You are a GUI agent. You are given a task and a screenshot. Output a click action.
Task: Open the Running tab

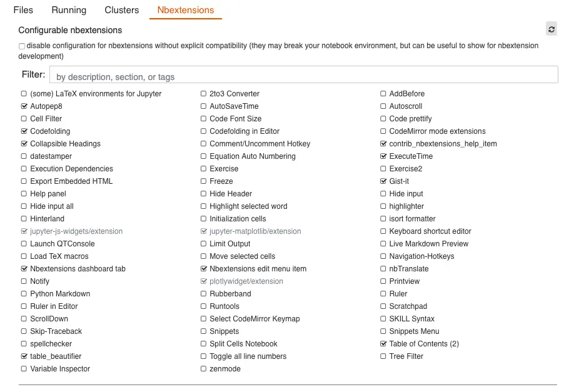click(69, 10)
